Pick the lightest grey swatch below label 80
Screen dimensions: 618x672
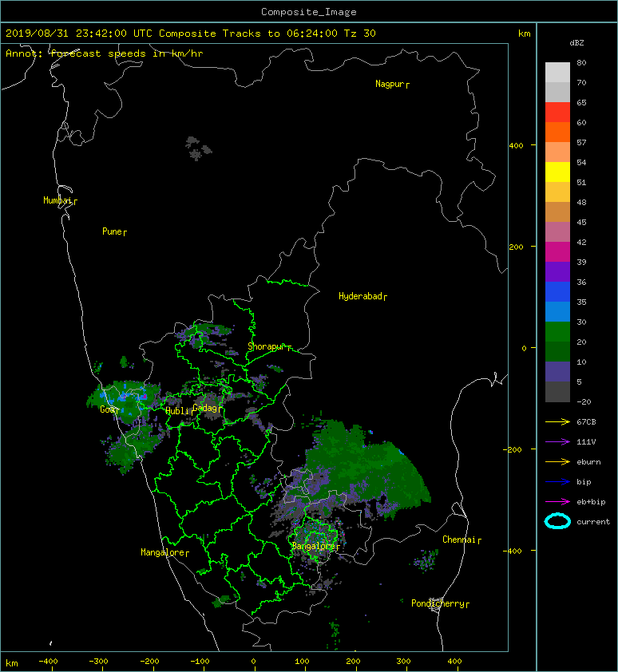tap(557, 72)
